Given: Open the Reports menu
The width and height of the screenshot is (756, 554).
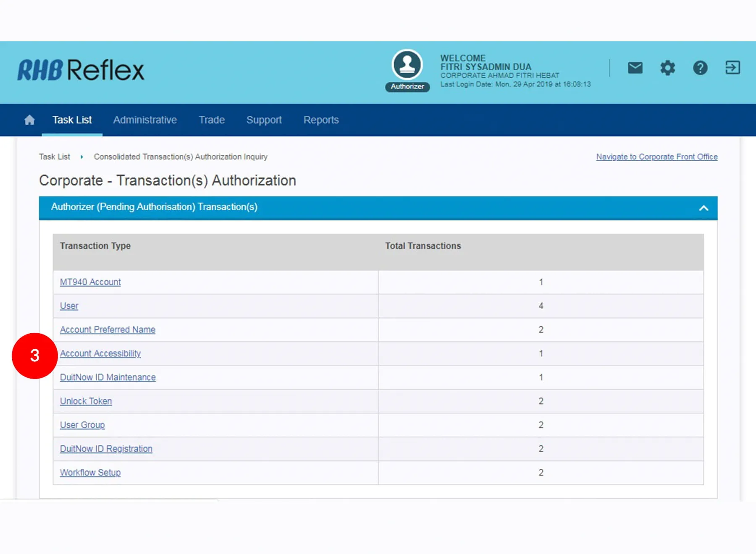Looking at the screenshot, I should [x=321, y=120].
